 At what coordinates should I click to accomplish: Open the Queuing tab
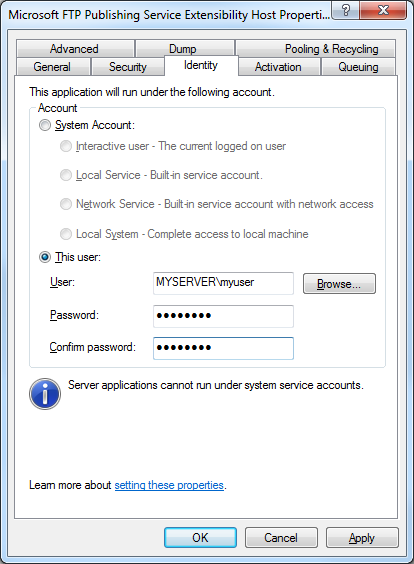[358, 67]
